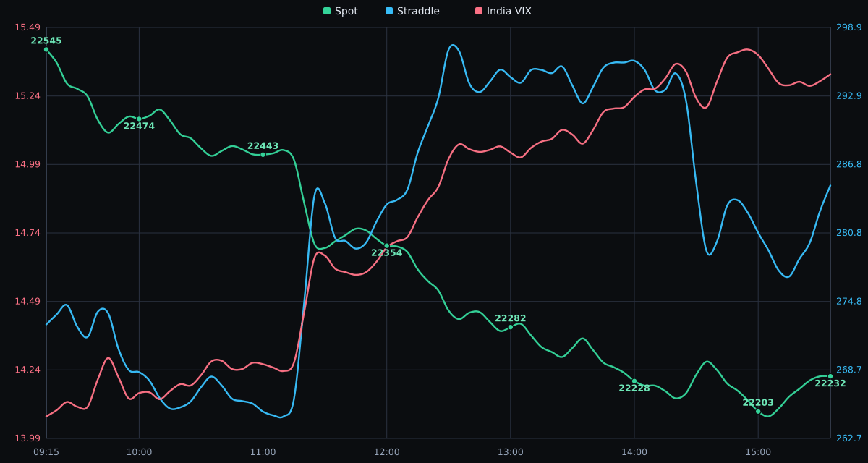Click the 274.8 straddle axis value
The width and height of the screenshot is (868, 463).
coord(849,301)
